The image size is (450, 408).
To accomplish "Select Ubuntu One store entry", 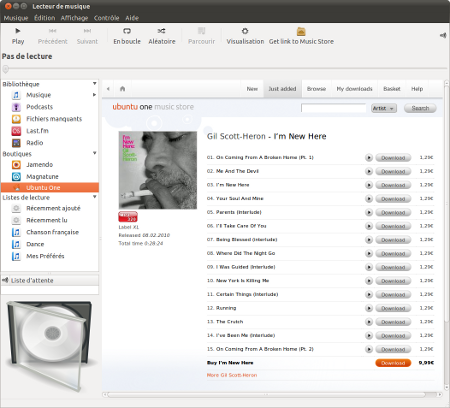I will [50, 188].
